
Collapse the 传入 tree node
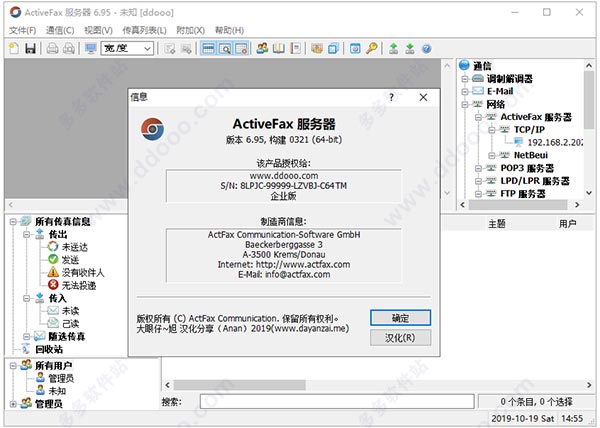26,298
